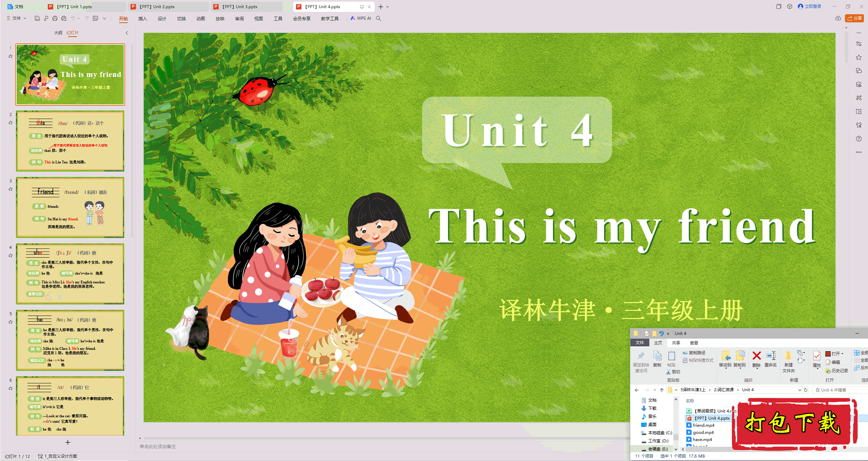Click the export-to-PDF icon in quick toolbar
Image resolution: width=868 pixels, height=461 pixels.
tap(46, 18)
